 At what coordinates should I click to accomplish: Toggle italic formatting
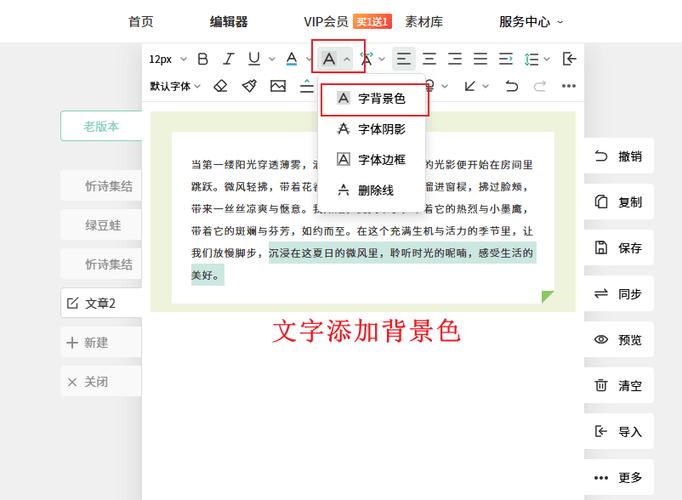[x=228, y=59]
